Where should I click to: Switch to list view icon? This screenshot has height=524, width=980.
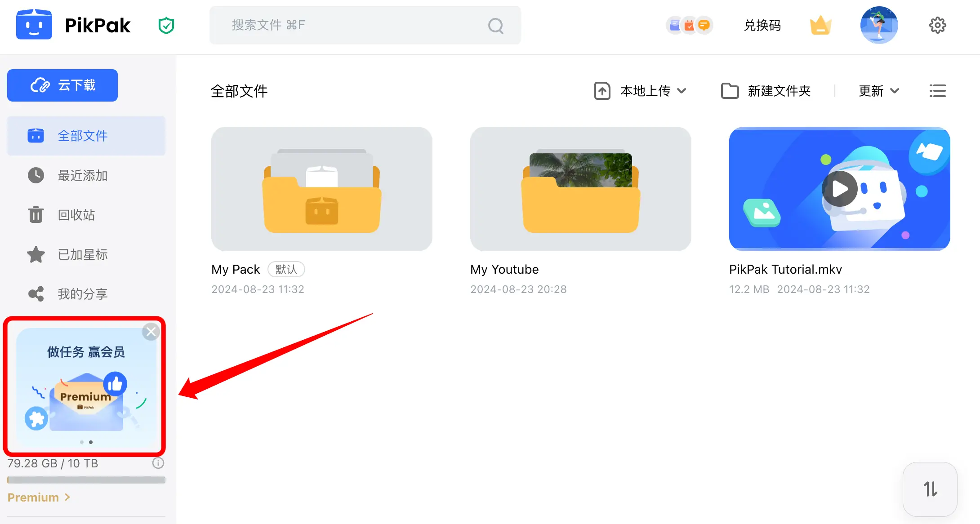coord(938,91)
